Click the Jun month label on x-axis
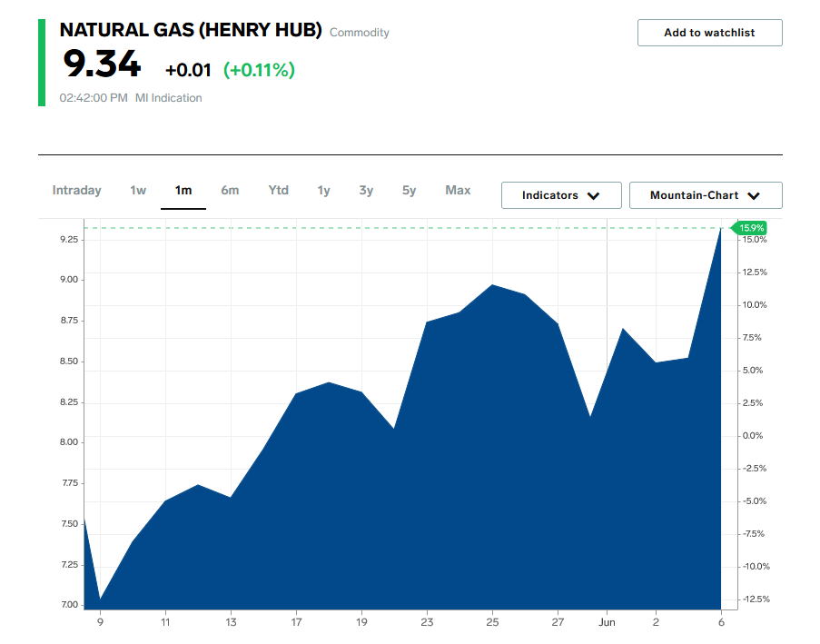The height and width of the screenshot is (644, 820). coord(608,622)
